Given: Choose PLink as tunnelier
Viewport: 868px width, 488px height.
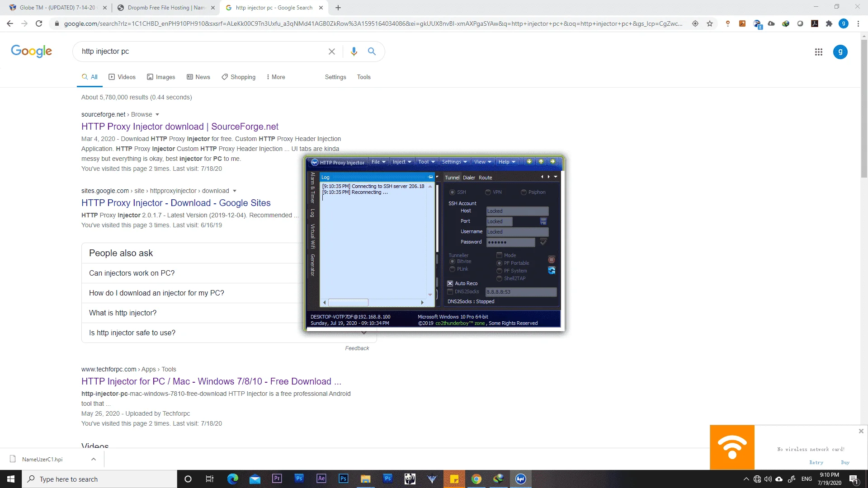Looking at the screenshot, I should click(x=459, y=269).
